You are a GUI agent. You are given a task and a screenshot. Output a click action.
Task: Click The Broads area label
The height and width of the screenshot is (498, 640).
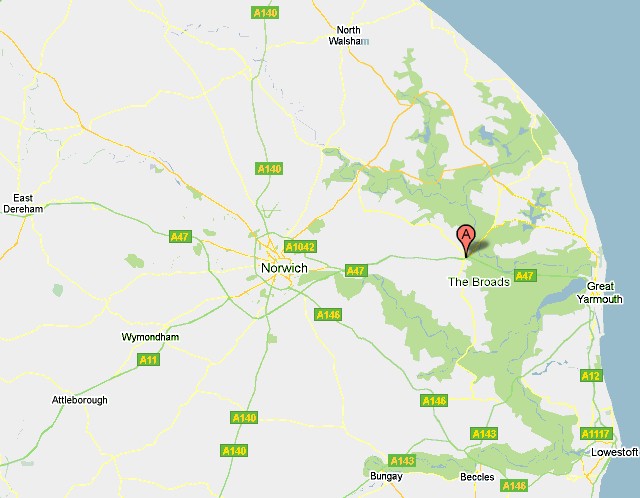(479, 282)
